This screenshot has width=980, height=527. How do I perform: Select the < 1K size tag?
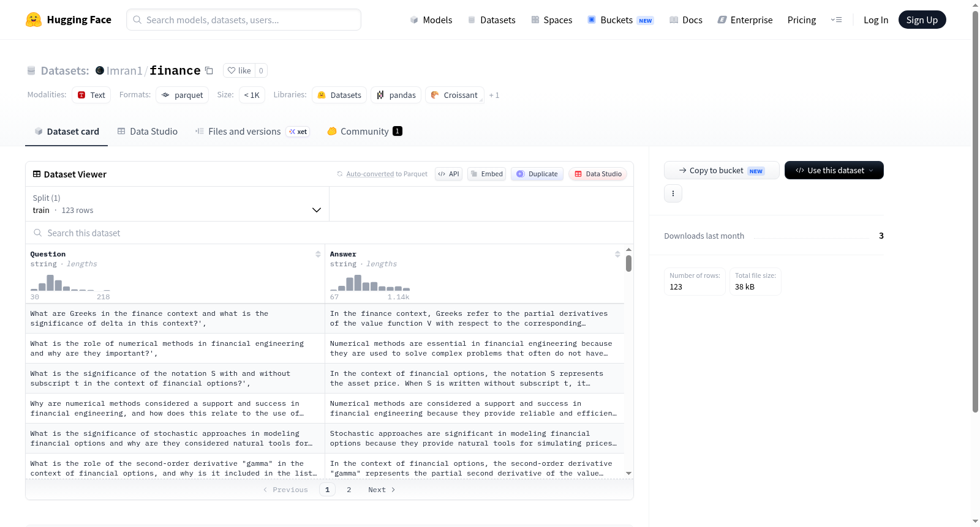tap(252, 95)
